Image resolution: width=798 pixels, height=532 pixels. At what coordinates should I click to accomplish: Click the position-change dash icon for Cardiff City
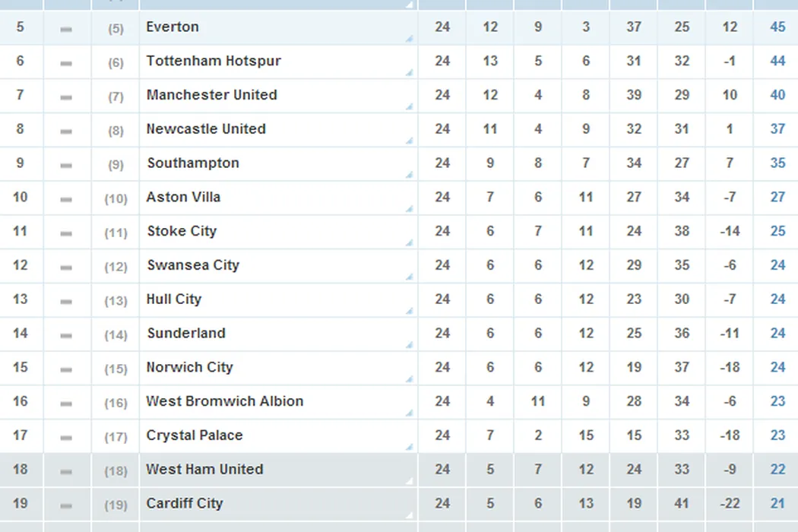click(66, 505)
